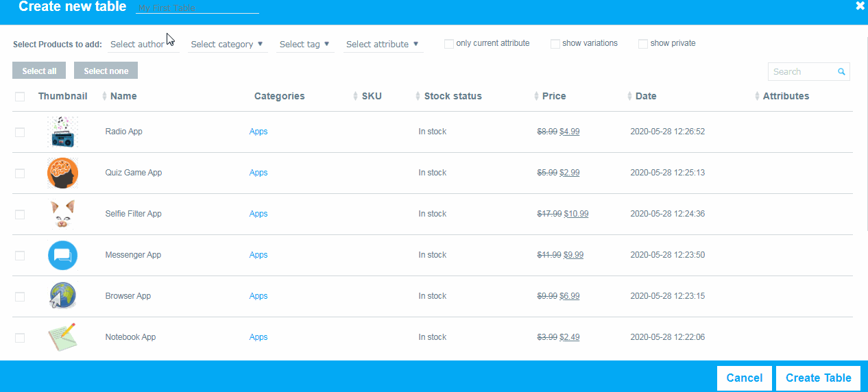Viewport: 868px width, 392px height.
Task: Check the Selfie Filter App row checkbox
Action: (x=20, y=215)
